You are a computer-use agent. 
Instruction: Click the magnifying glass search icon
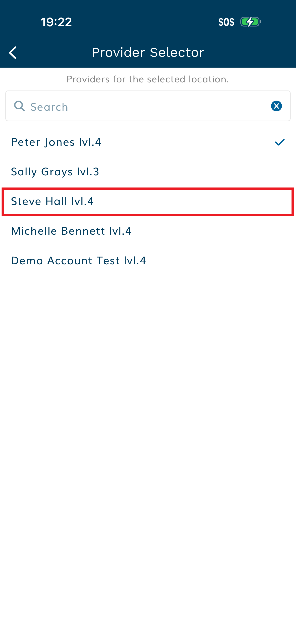pyautogui.click(x=20, y=106)
